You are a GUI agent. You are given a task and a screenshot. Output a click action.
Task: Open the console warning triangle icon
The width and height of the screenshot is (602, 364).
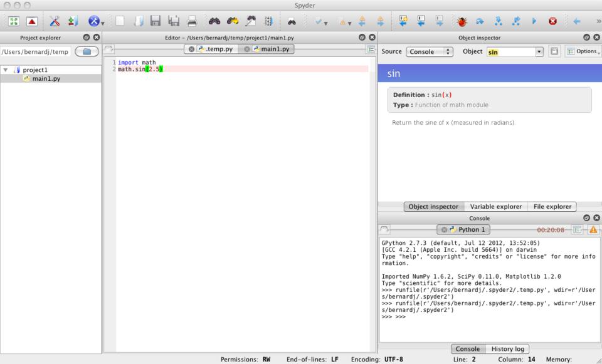(x=593, y=229)
